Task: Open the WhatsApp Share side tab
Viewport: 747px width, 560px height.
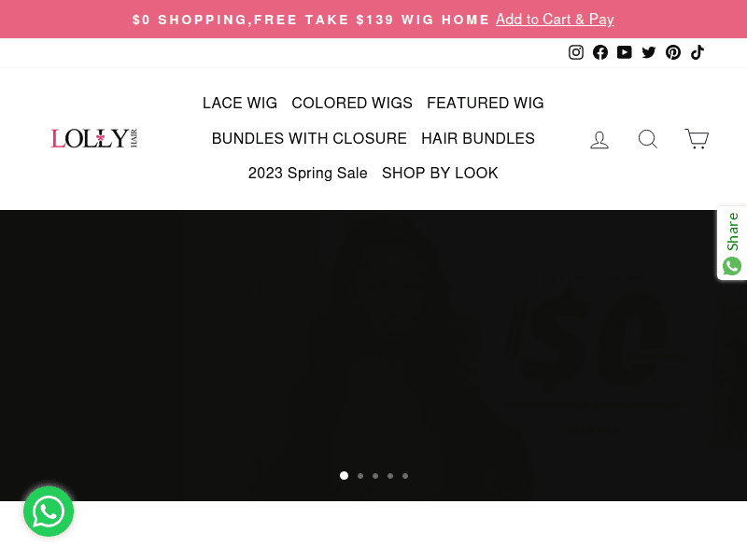Action: pos(732,244)
